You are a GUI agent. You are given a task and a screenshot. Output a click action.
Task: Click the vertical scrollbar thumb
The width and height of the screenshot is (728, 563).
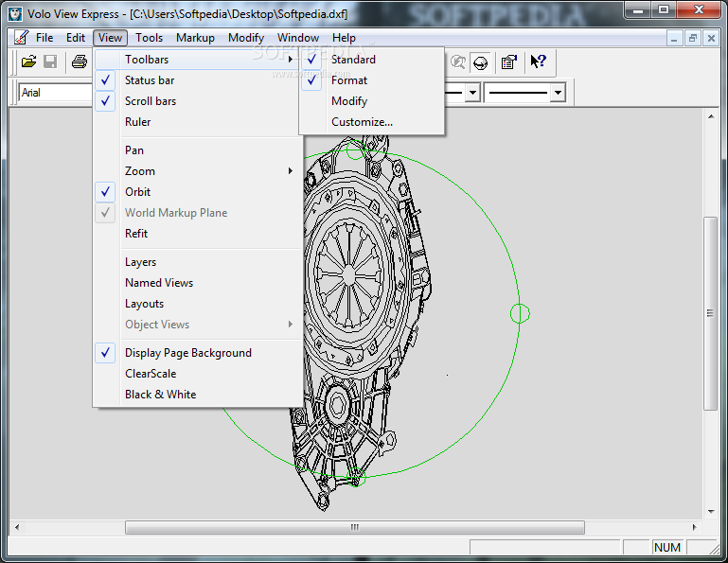710,313
